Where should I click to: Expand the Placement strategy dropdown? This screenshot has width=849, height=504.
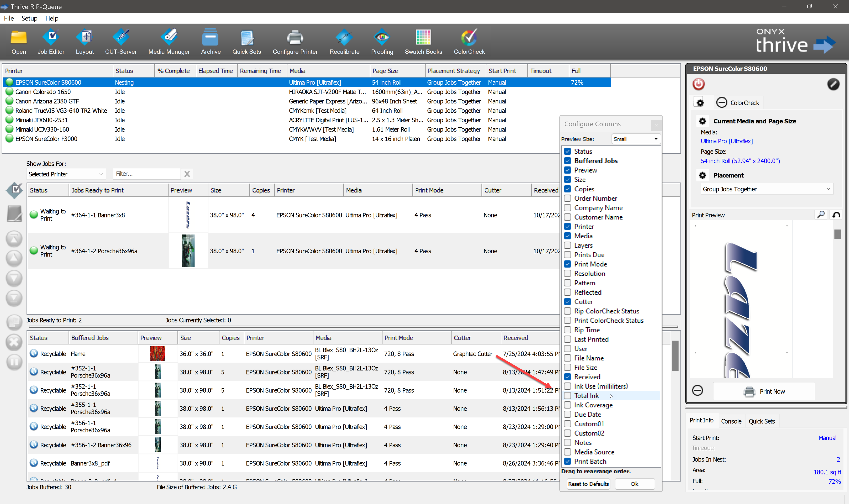pos(767,189)
